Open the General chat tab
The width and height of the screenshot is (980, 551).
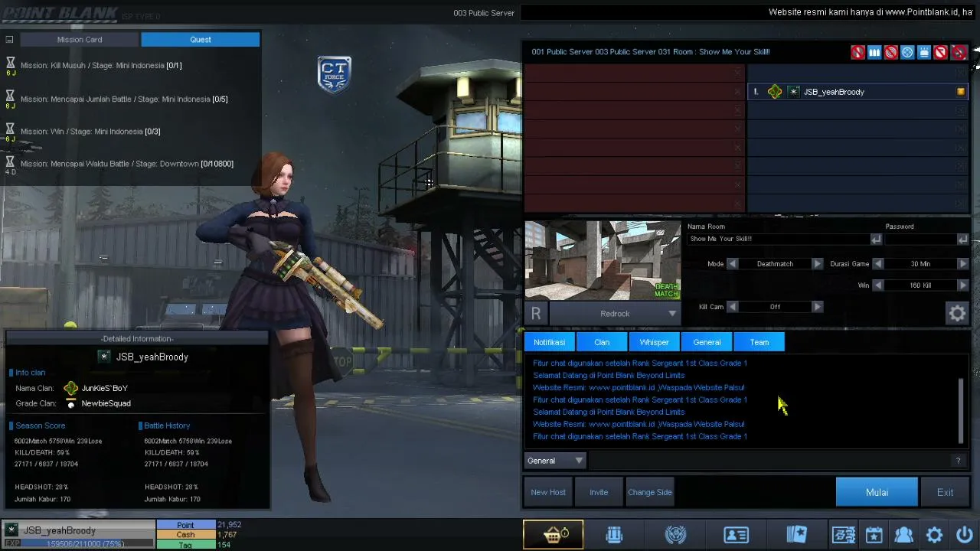click(x=707, y=342)
